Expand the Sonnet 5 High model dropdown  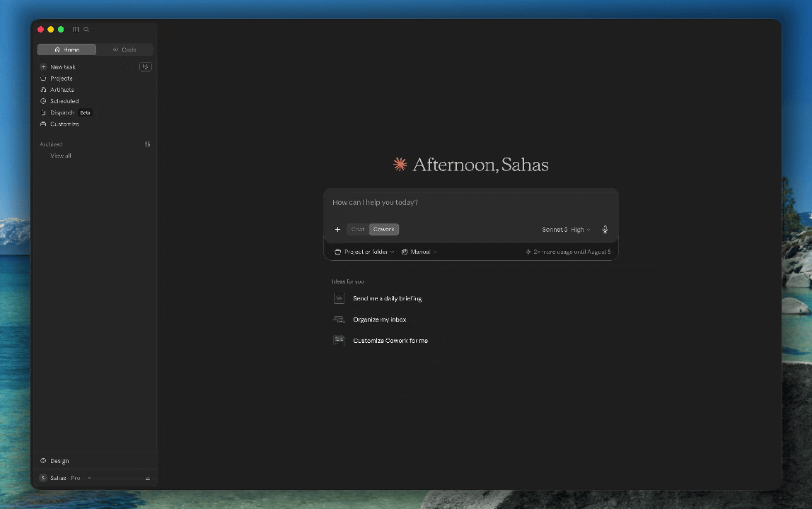click(566, 229)
